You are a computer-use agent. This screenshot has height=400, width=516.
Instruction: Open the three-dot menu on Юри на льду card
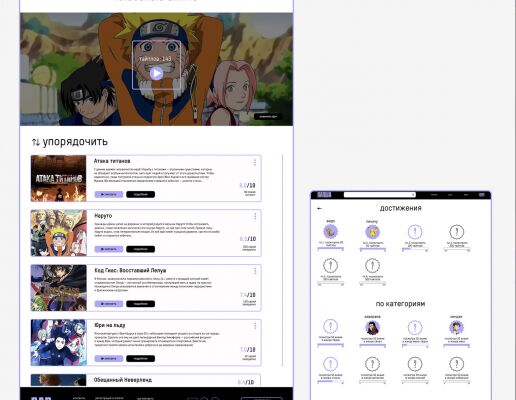tap(255, 326)
